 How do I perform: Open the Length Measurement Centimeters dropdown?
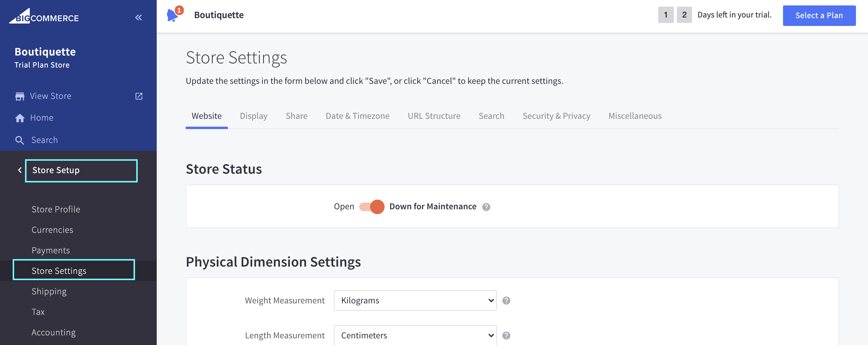pos(415,336)
